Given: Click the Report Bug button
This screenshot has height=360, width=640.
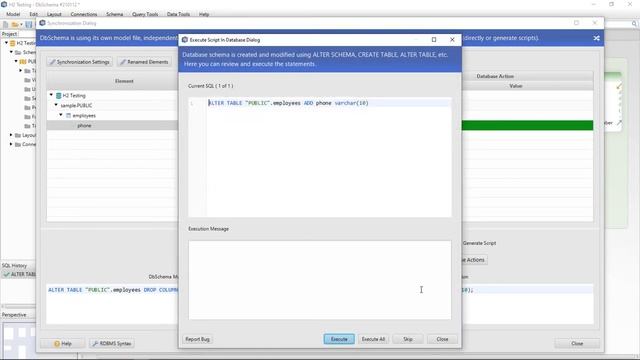Looking at the screenshot, I should coord(197,339).
